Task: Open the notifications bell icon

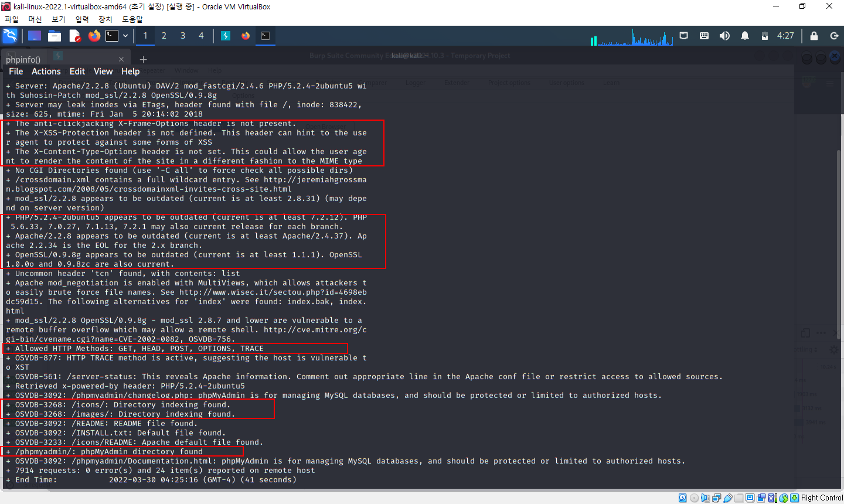Action: pyautogui.click(x=745, y=36)
